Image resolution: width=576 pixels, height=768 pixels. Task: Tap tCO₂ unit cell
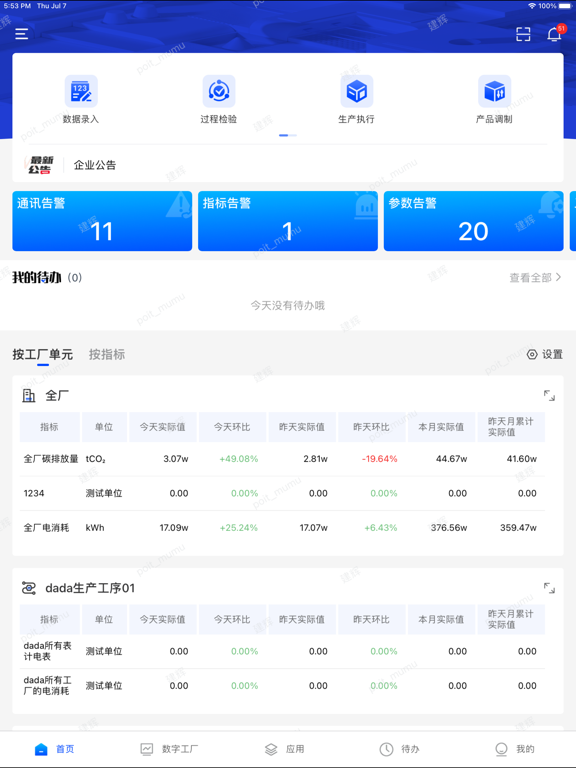[96, 459]
